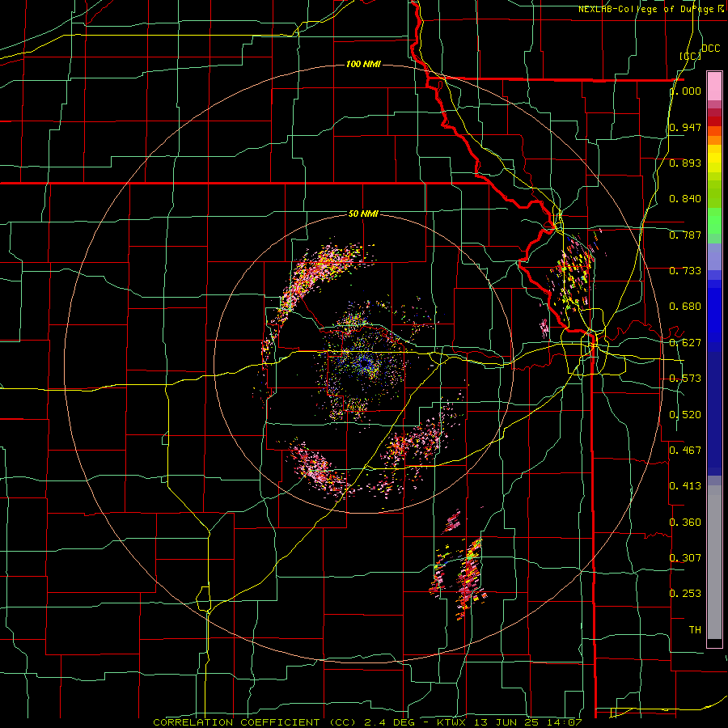Viewport: 728px width, 728px height.
Task: Click the 50 NMI range ring label
Action: point(363,214)
